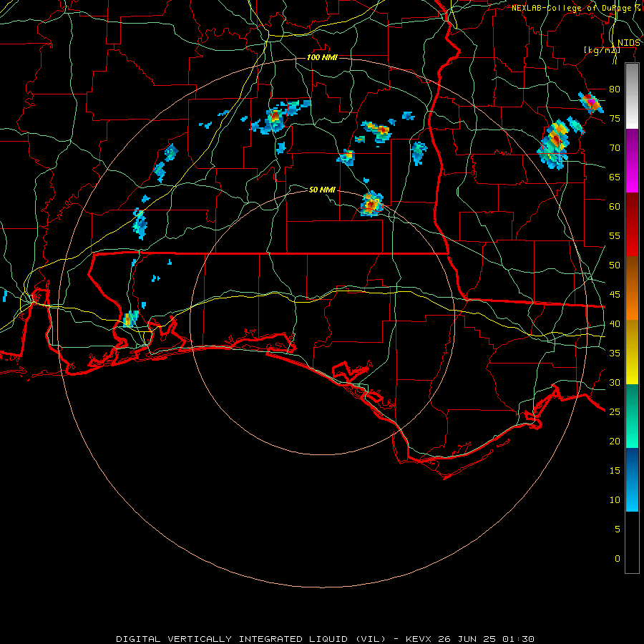Click the 45 value on the scale

coord(615,295)
